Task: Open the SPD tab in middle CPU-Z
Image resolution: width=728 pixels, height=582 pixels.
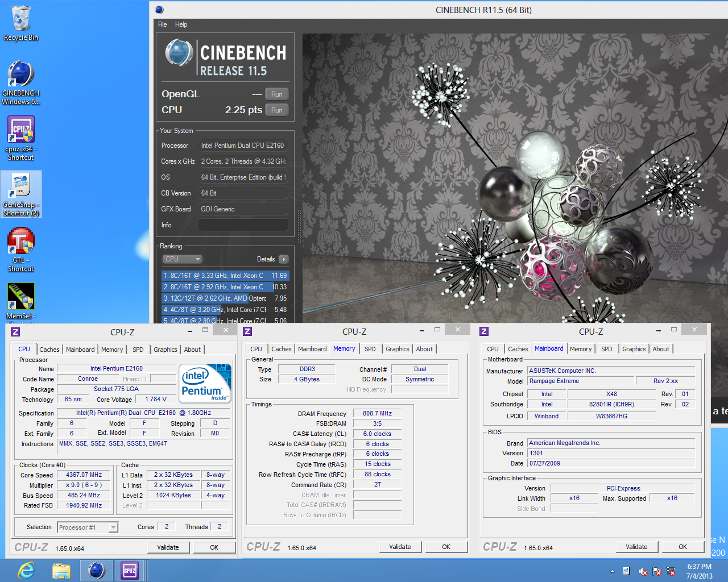Action: (x=370, y=349)
